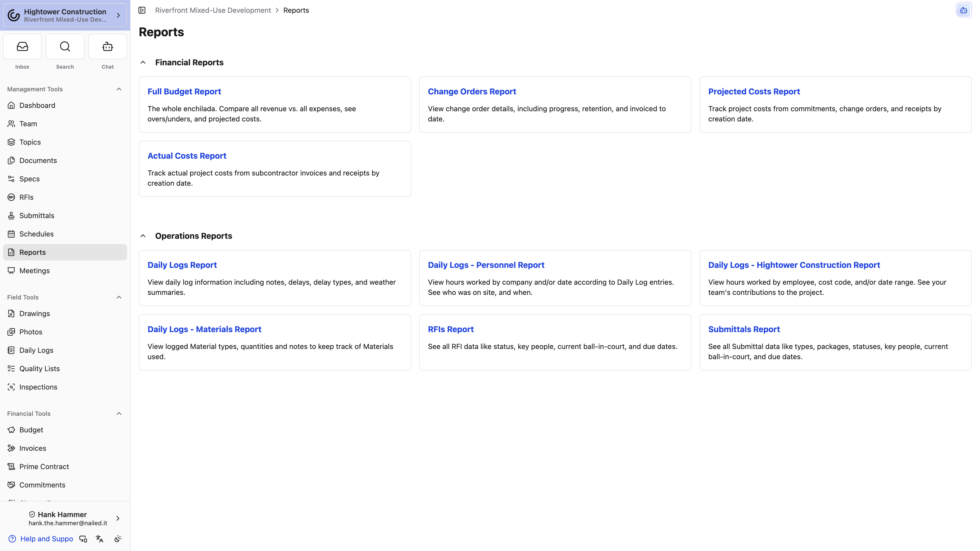Open Help and Support link
The image size is (980, 551).
coord(46,539)
